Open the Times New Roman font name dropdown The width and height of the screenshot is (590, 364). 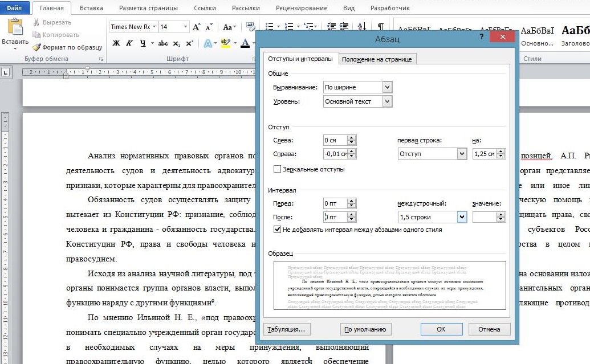click(154, 27)
